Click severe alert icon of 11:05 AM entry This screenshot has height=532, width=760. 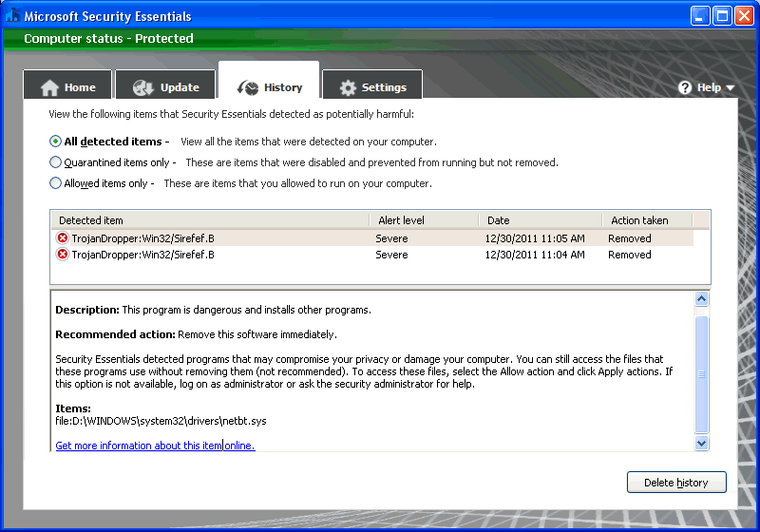pyautogui.click(x=62, y=237)
